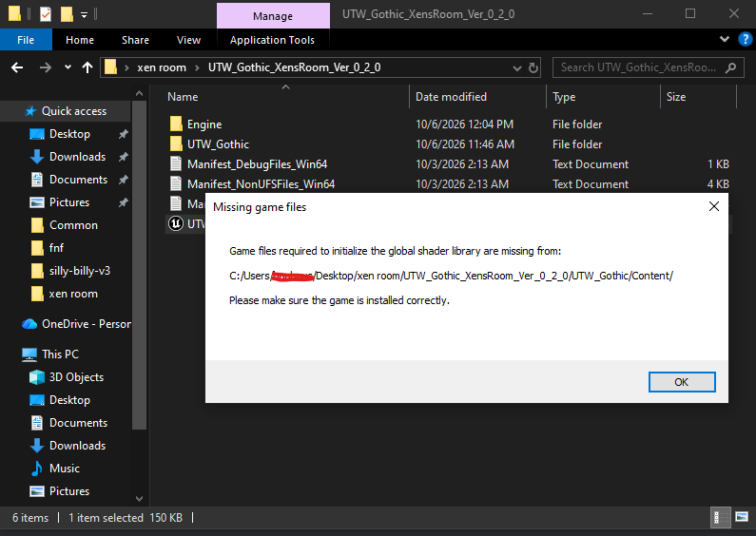Open recent locations dropdown arrow
This screenshot has width=756, height=536.
(68, 67)
